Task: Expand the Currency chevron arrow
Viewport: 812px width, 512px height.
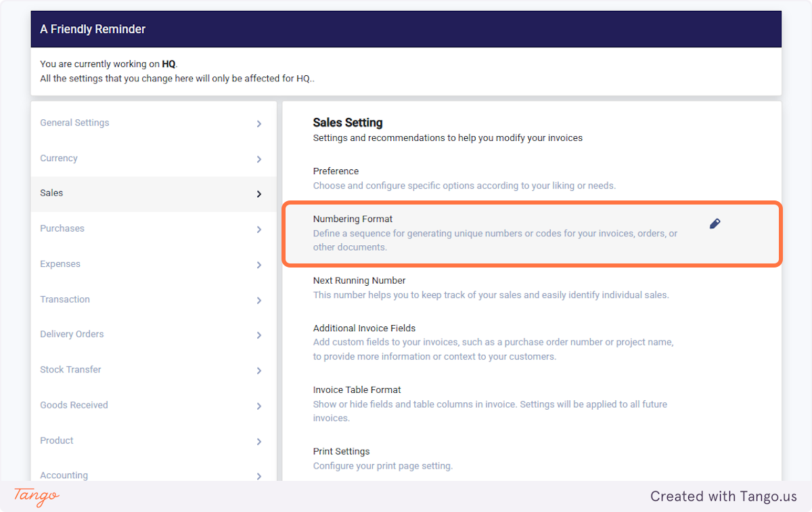Action: tap(259, 159)
